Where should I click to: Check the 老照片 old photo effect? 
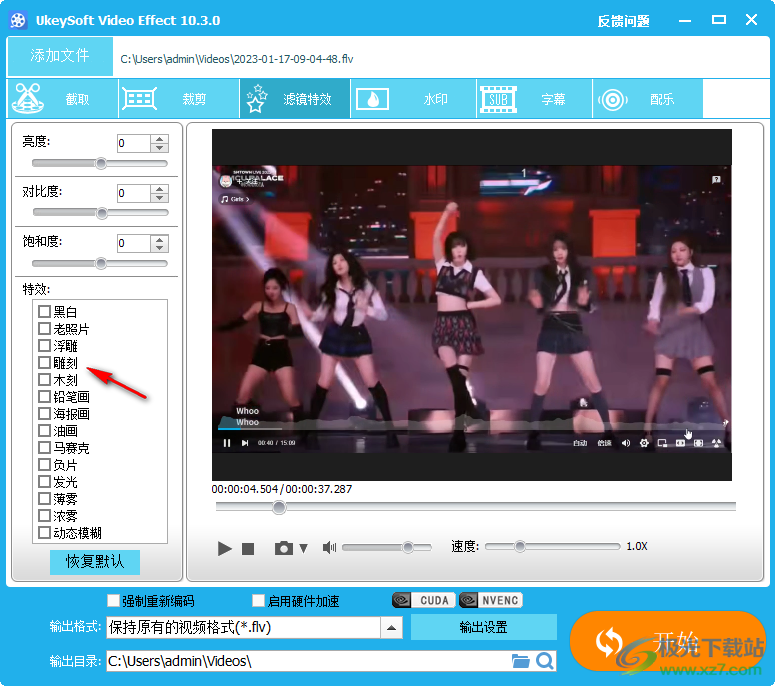(x=44, y=329)
